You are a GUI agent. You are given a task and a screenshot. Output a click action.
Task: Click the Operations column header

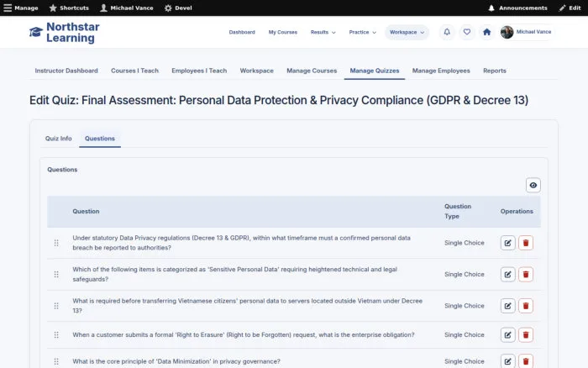(517, 211)
